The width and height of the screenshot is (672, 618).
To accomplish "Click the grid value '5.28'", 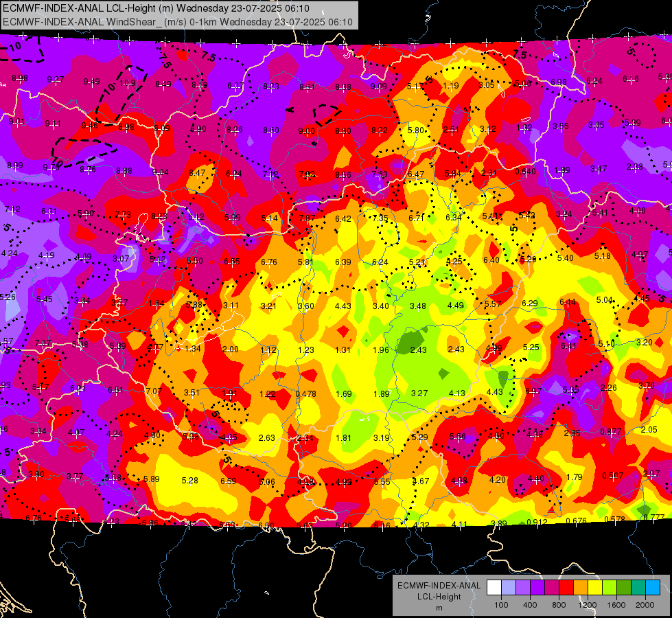I will [x=190, y=481].
